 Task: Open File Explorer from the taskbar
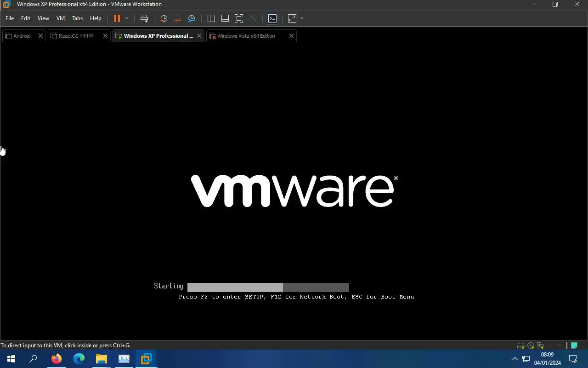[x=102, y=359]
